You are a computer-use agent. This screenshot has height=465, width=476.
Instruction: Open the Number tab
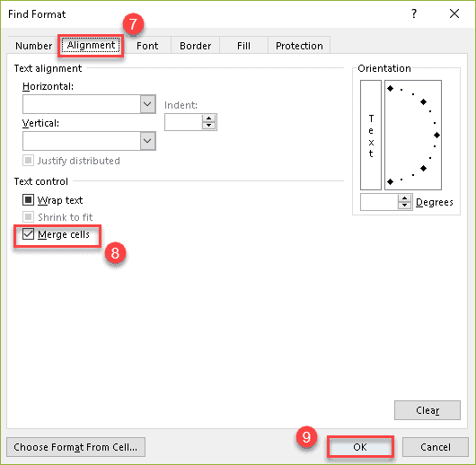coord(33,46)
